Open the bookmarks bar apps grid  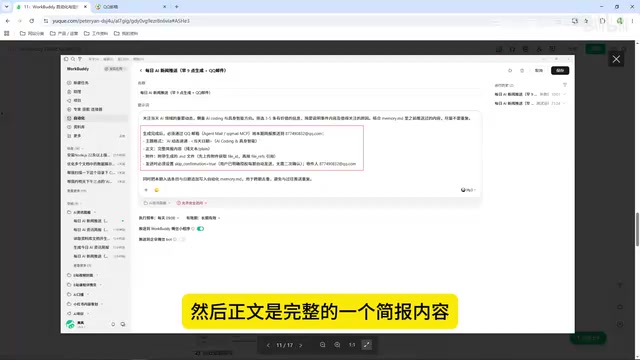(7, 33)
